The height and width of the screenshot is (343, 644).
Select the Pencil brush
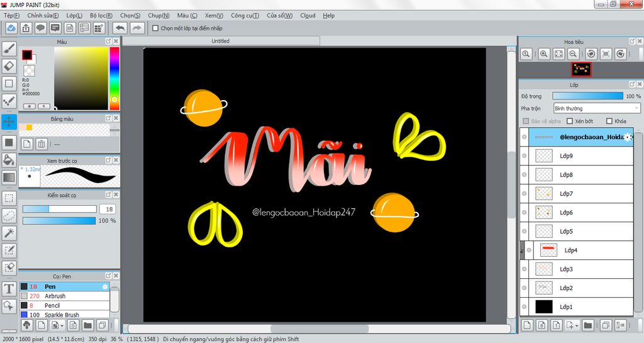[x=65, y=306]
